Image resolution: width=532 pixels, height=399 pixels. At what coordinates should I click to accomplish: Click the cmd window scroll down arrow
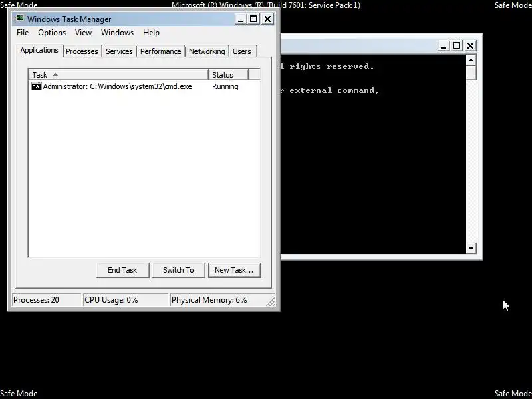[x=471, y=248]
